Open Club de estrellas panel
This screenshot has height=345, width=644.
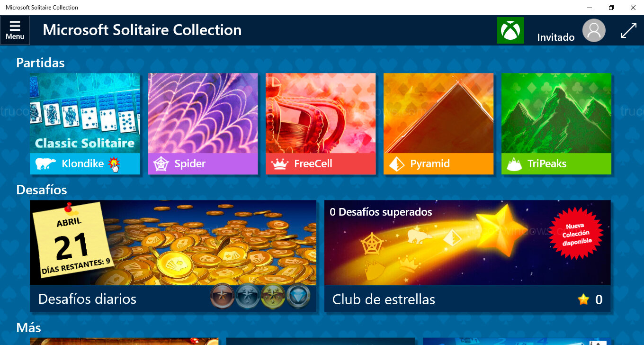coord(467,256)
